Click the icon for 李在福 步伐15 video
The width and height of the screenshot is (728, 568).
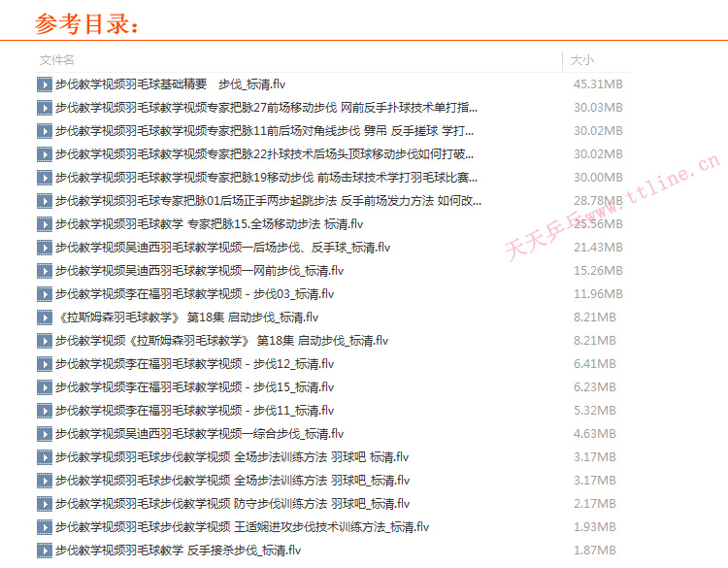click(44, 387)
